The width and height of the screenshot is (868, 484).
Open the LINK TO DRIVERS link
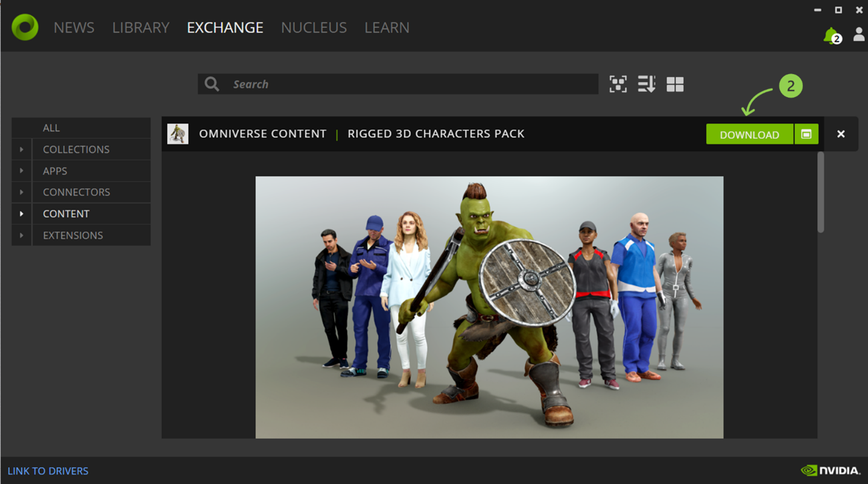(48, 471)
